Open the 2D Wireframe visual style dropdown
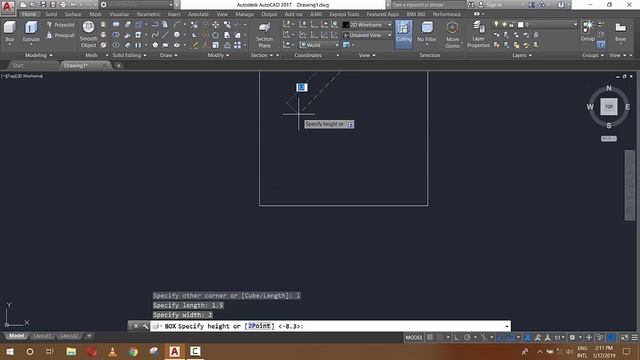 pos(367,25)
